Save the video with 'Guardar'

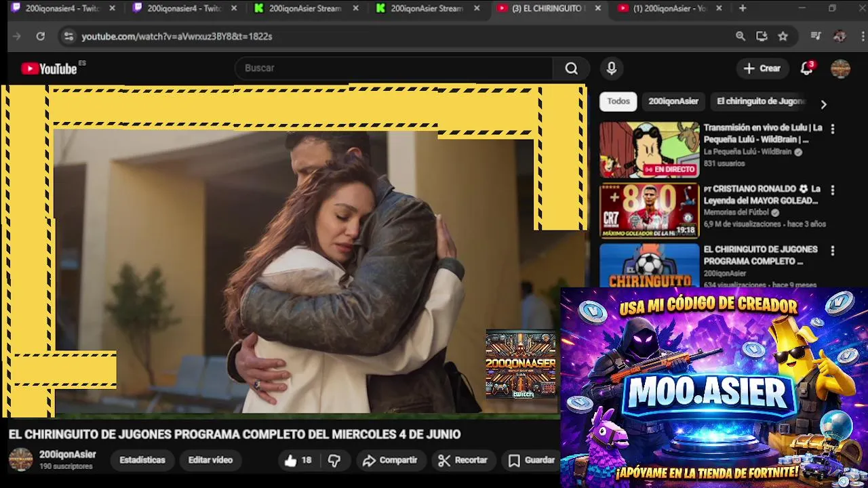(x=532, y=461)
